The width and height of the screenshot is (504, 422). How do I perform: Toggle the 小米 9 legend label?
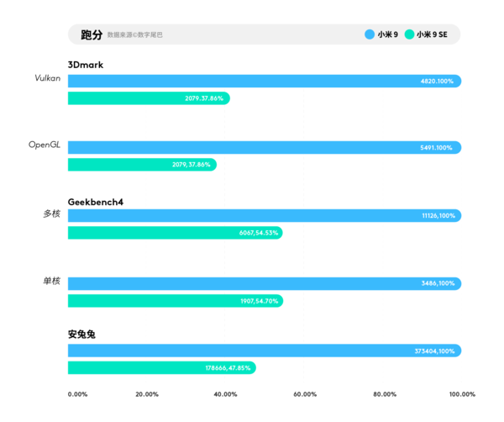[x=387, y=34]
